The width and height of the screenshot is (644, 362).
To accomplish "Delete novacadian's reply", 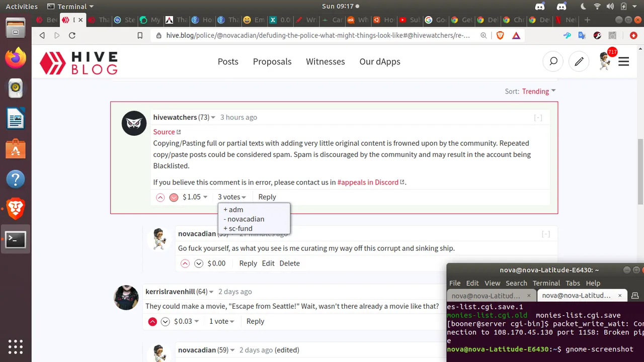I will pyautogui.click(x=289, y=263).
